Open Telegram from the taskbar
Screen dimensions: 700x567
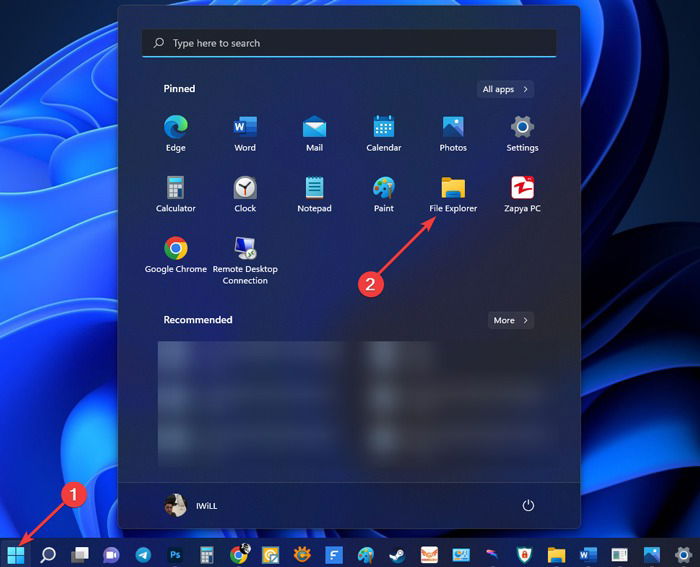pyautogui.click(x=143, y=554)
